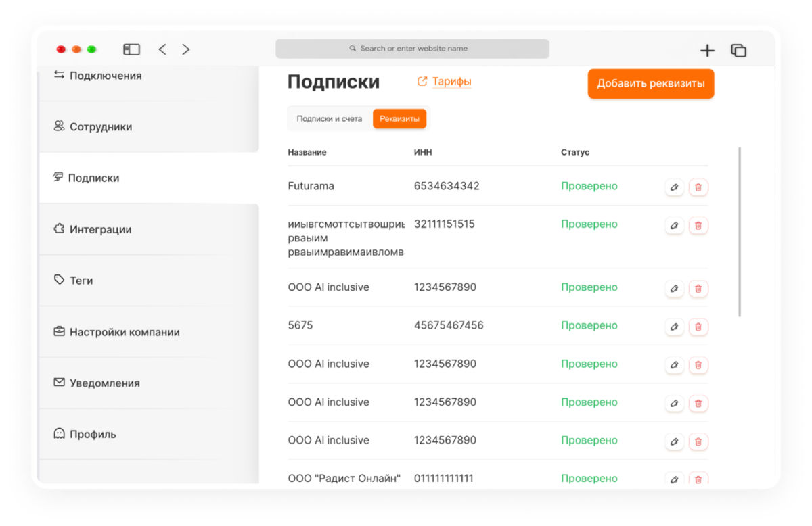Click the long name starting with ииывгсмотт

[x=346, y=238]
